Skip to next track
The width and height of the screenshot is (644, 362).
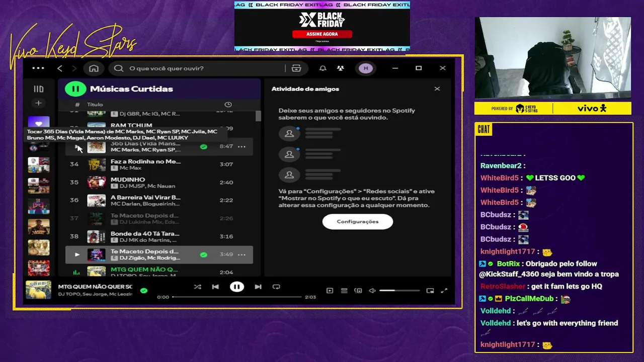(258, 287)
